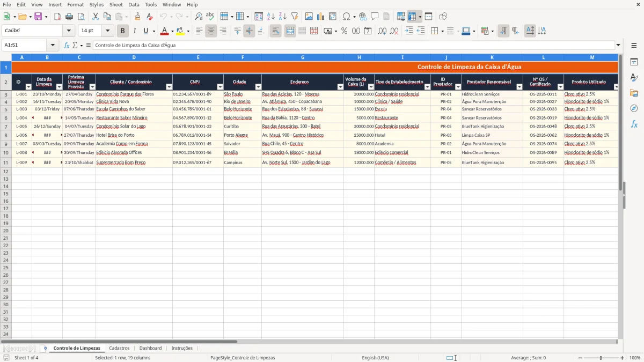
Task: Open the Insert menu
Action: (x=55, y=4)
